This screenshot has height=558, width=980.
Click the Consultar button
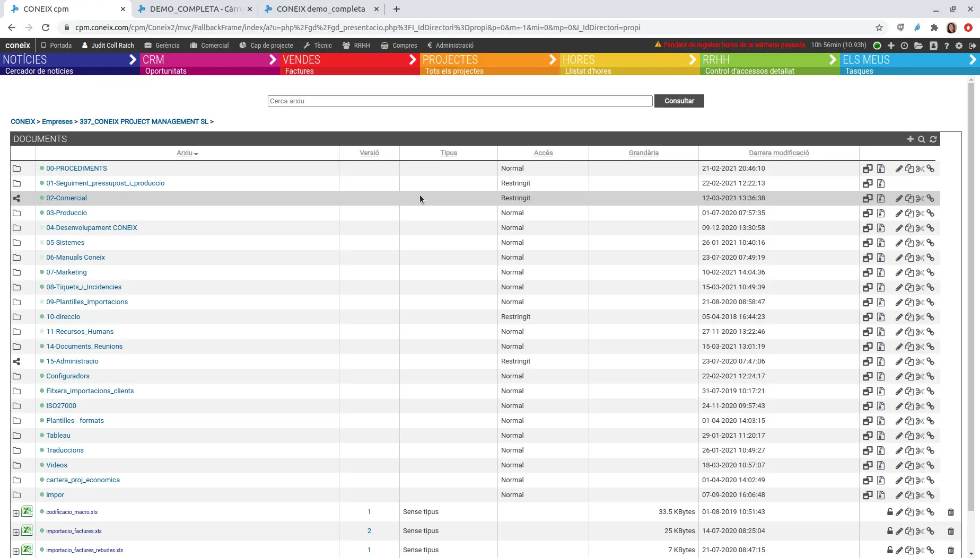pos(679,101)
